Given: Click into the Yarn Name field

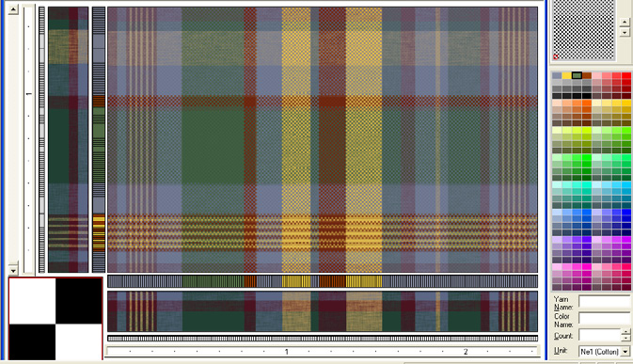Looking at the screenshot, I should click(x=604, y=301).
